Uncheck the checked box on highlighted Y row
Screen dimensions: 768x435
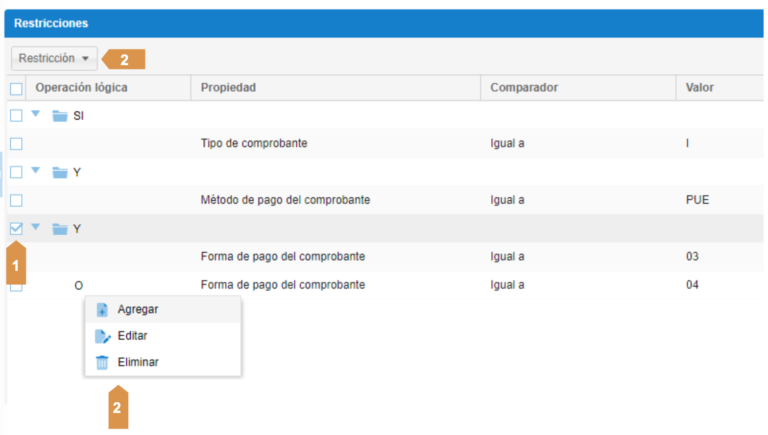pos(16,229)
